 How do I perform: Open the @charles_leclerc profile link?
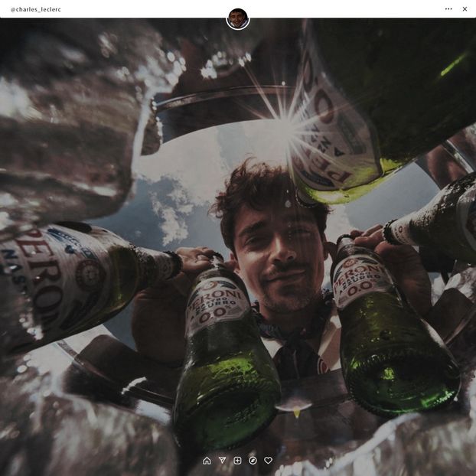pos(35,9)
